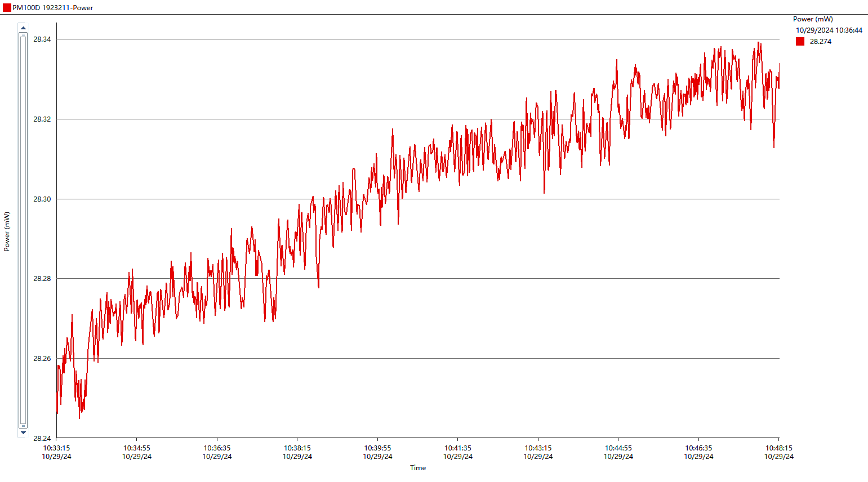
Task: Select the PM100D 1923211-Power chart title
Action: 52,8
